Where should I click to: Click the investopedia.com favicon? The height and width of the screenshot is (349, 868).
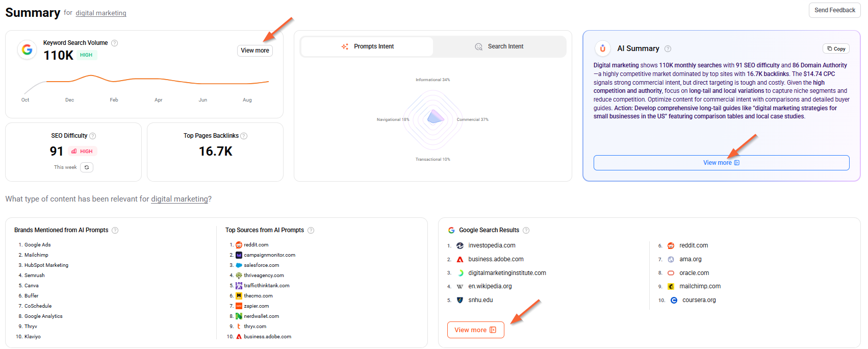pos(460,245)
